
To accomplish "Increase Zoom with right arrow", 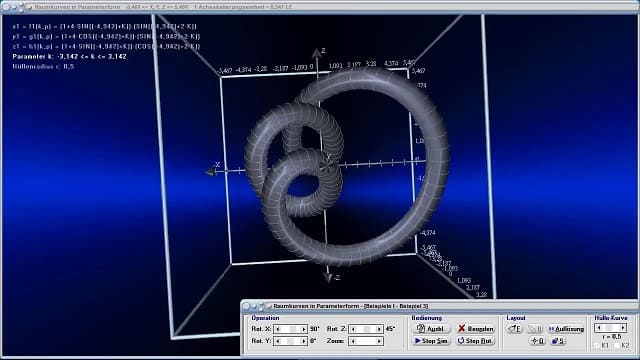I will coord(379,341).
